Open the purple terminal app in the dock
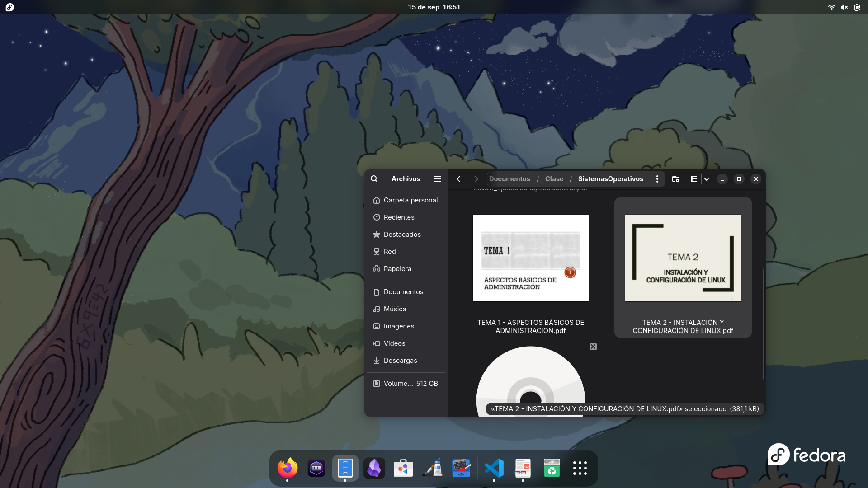 tap(316, 468)
